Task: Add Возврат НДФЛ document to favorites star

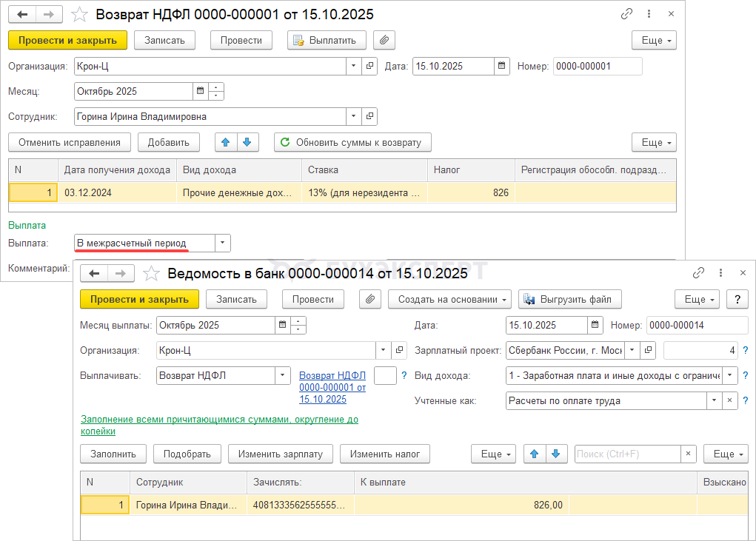Action: click(x=79, y=15)
